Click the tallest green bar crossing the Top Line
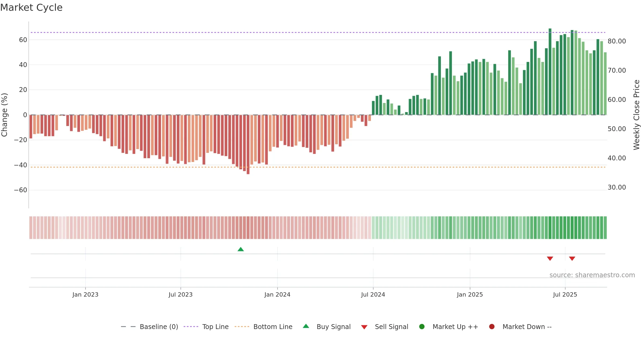This screenshot has height=362, width=644. [550, 72]
